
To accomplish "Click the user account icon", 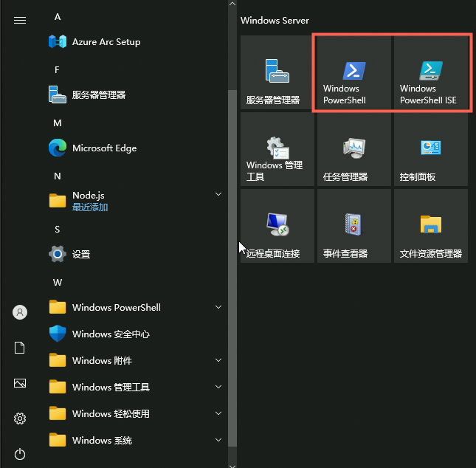I will pos(20,312).
